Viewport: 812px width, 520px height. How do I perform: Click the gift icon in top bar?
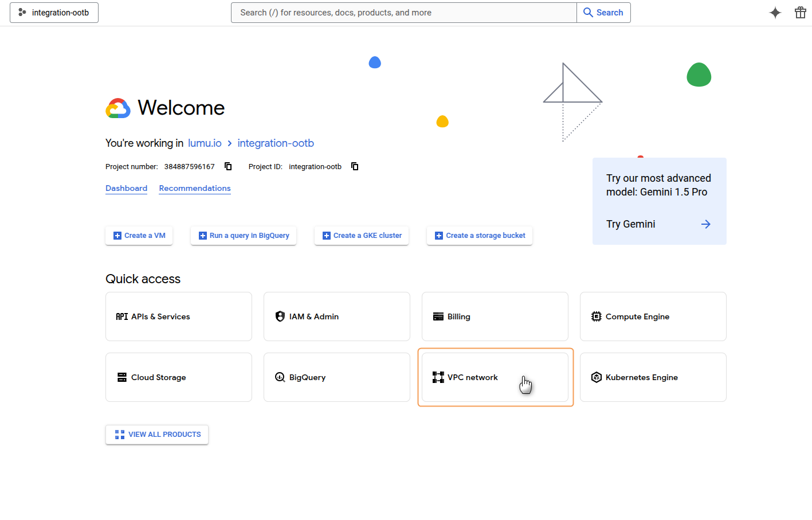(800, 13)
